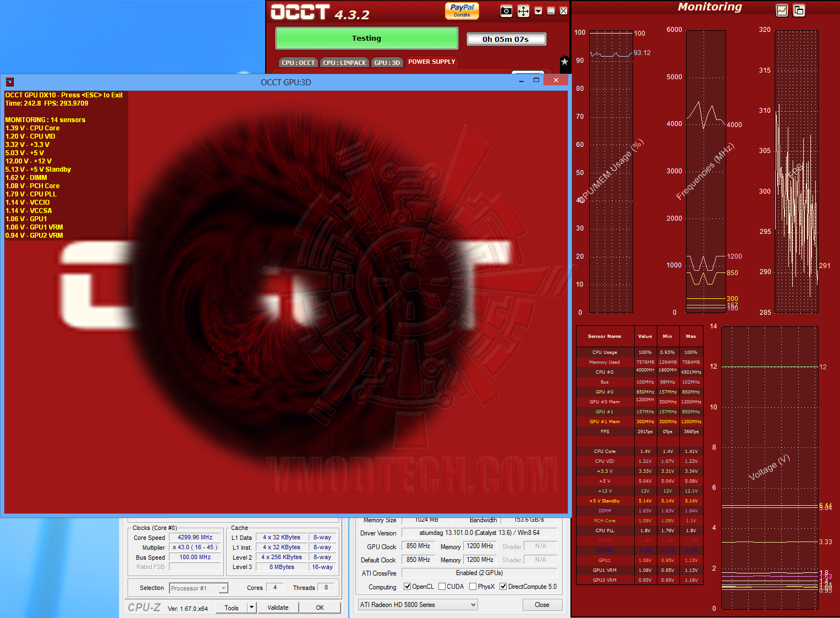The image size is (840, 618).
Task: Click the OCCT GPU:3D window title icon
Action: 10,82
